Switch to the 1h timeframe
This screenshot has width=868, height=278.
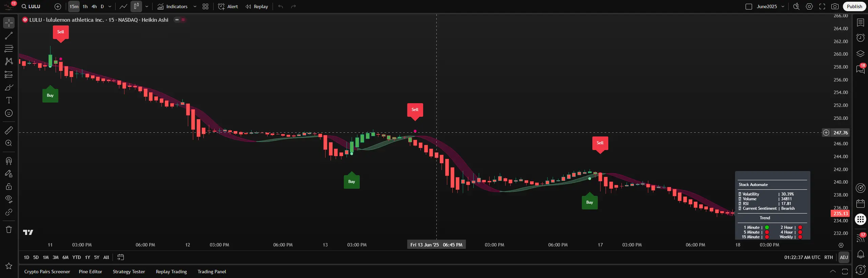click(85, 6)
